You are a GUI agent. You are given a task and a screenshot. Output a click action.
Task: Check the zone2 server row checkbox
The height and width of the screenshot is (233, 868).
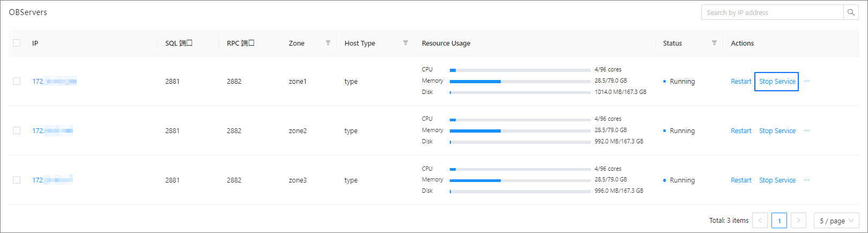[x=17, y=131]
